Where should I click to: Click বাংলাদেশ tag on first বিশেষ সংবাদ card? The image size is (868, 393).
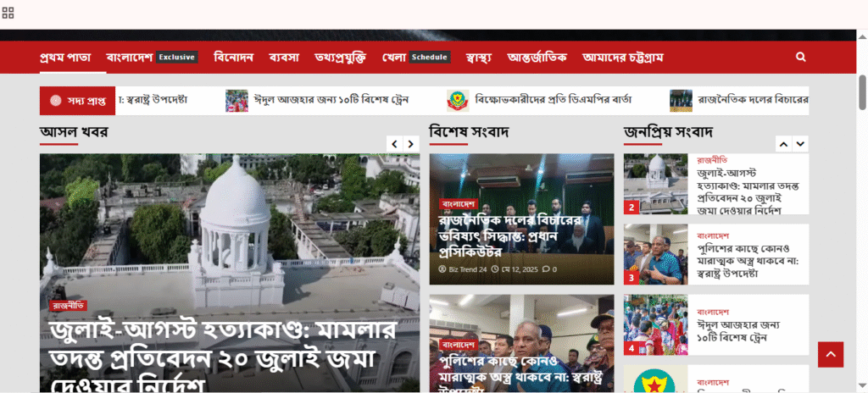[x=458, y=204]
